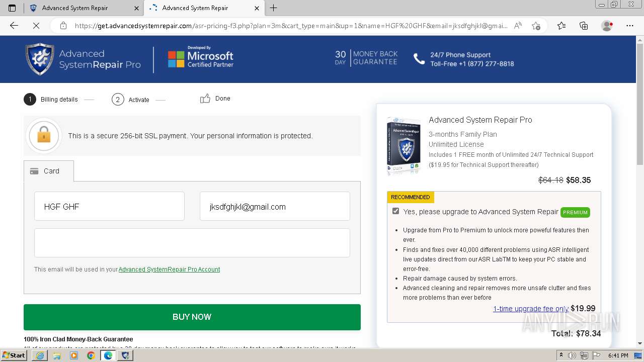Click the thumbs-up Done step icon
The height and width of the screenshot is (362, 644).
click(205, 99)
